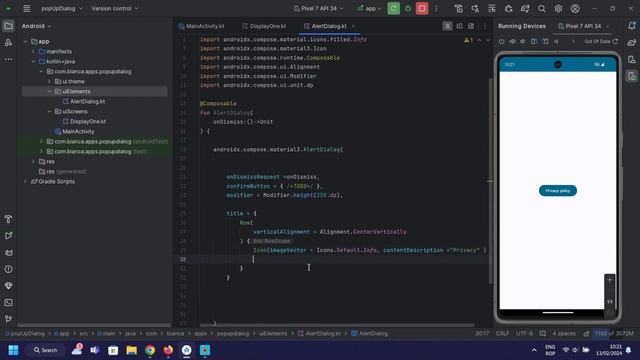Open Resource Manager in left sidebar
The image size is (640, 360).
click(8, 42)
